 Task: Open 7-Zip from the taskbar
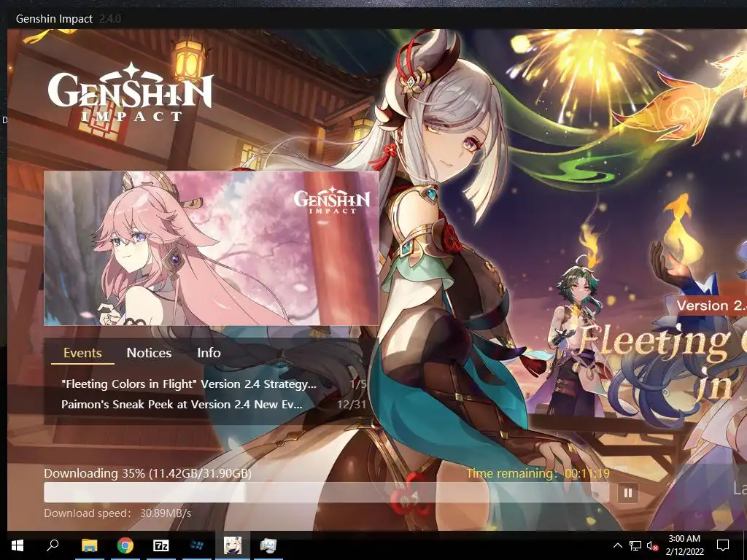point(160,545)
